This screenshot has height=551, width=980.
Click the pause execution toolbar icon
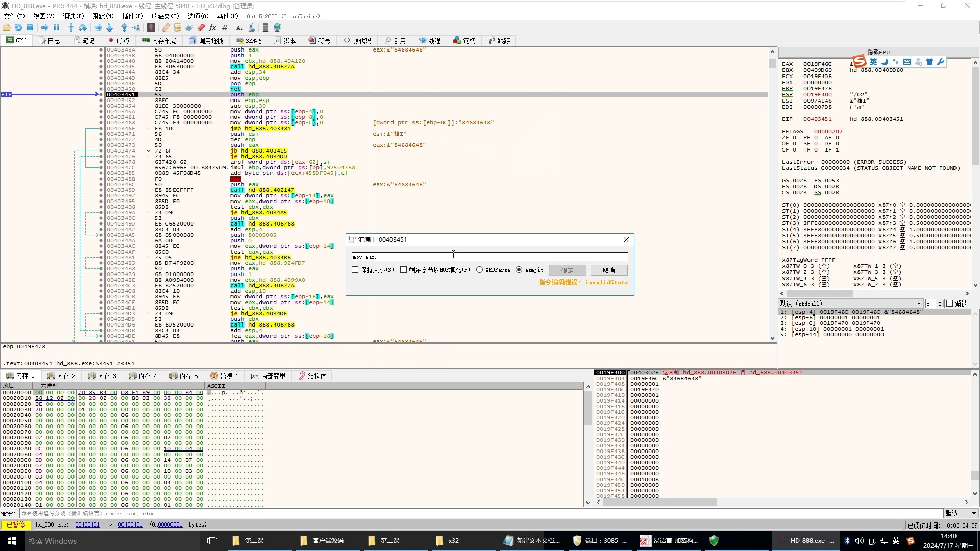click(56, 28)
